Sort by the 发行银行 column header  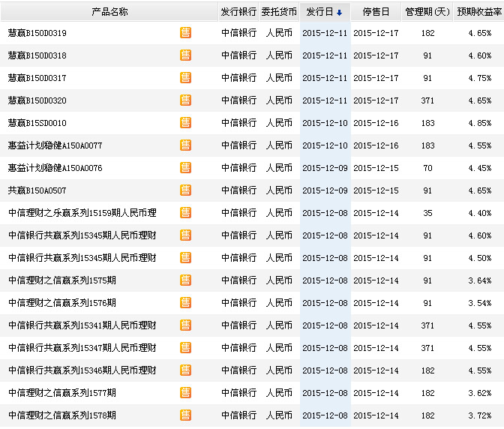[x=238, y=12]
